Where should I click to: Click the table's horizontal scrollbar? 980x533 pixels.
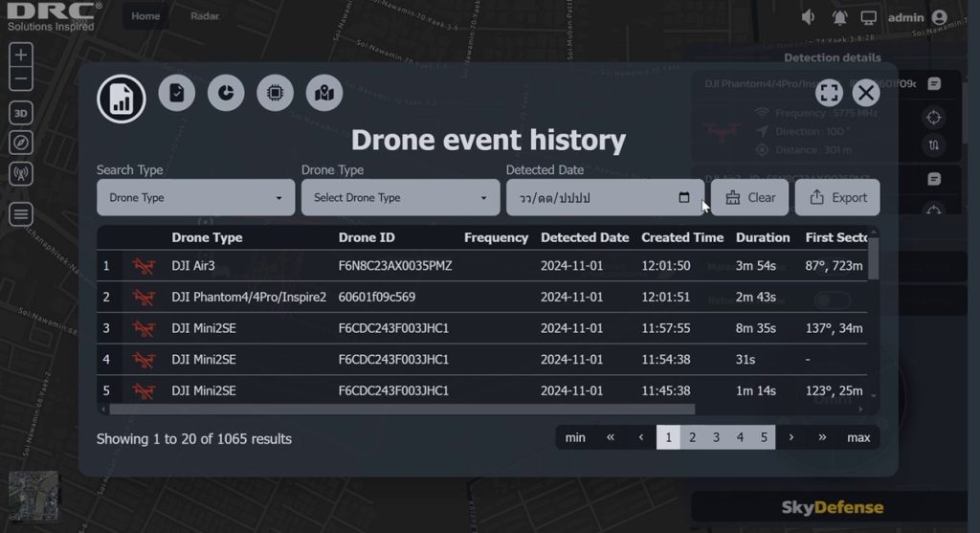point(479,410)
